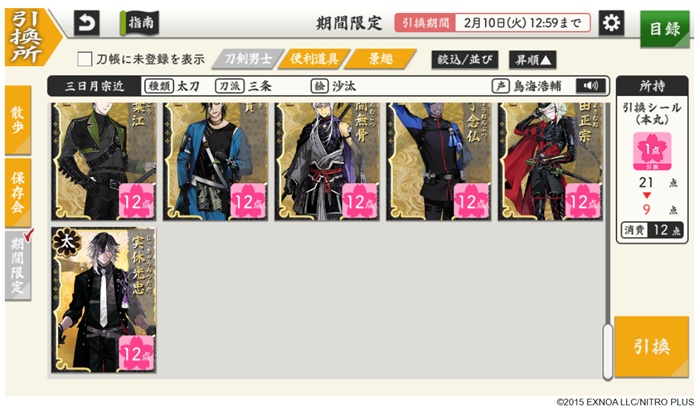This screenshot has width=700, height=409.
Task: Open the 目録 catalog
Action: (664, 29)
